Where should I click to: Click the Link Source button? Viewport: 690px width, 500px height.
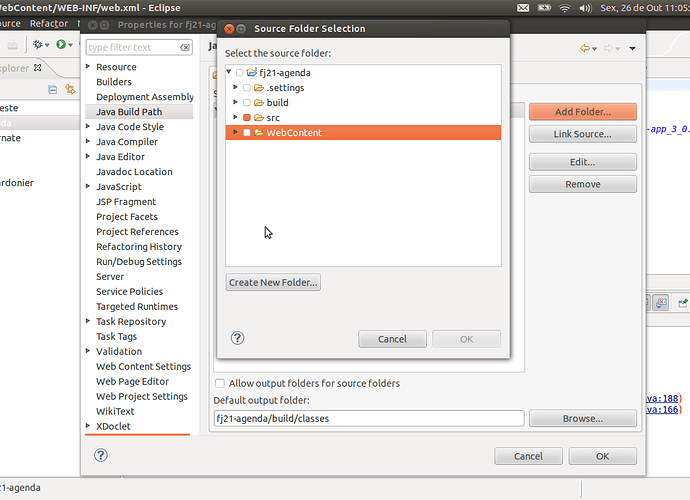tap(583, 134)
